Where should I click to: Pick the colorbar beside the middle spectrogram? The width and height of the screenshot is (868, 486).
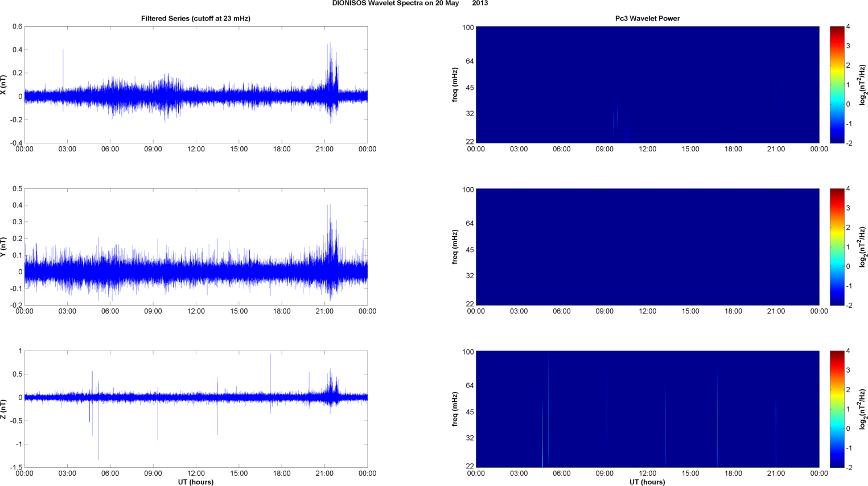pyautogui.click(x=837, y=247)
